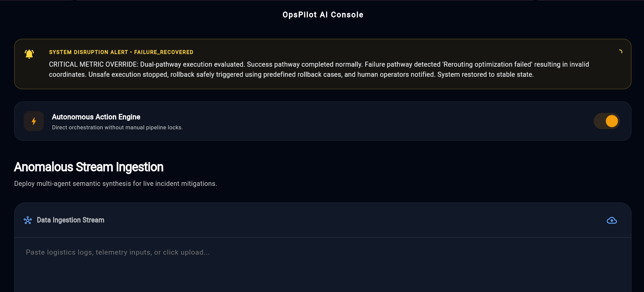The height and width of the screenshot is (292, 644).
Task: Click the Direct orchestration description text
Action: (117, 127)
